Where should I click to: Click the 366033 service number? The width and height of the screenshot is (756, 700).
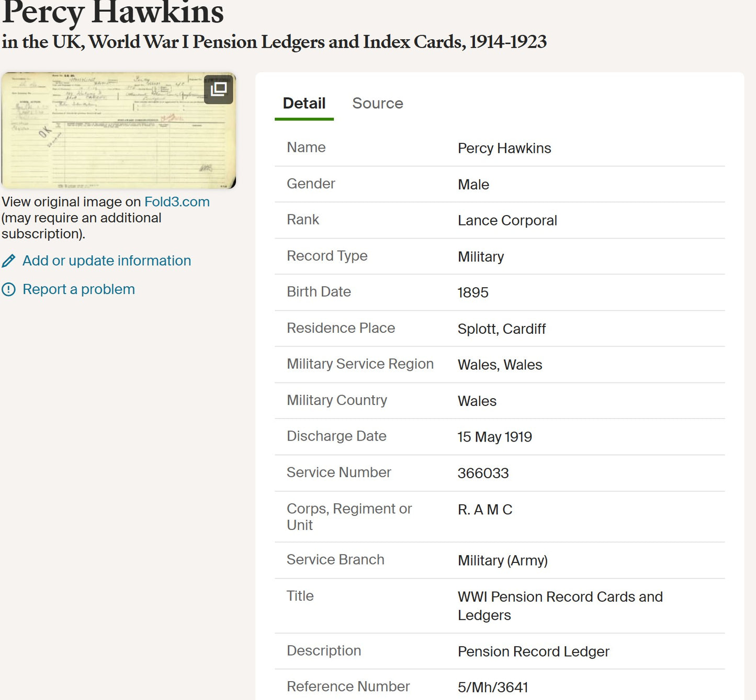click(483, 473)
